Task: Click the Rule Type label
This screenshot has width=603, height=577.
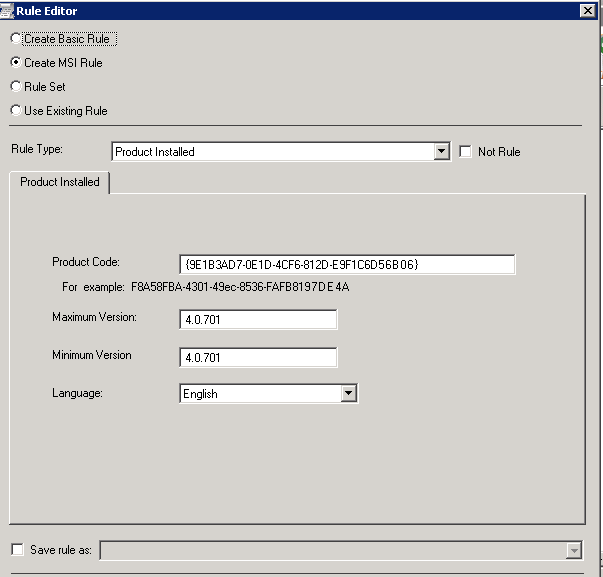Action: click(37, 149)
